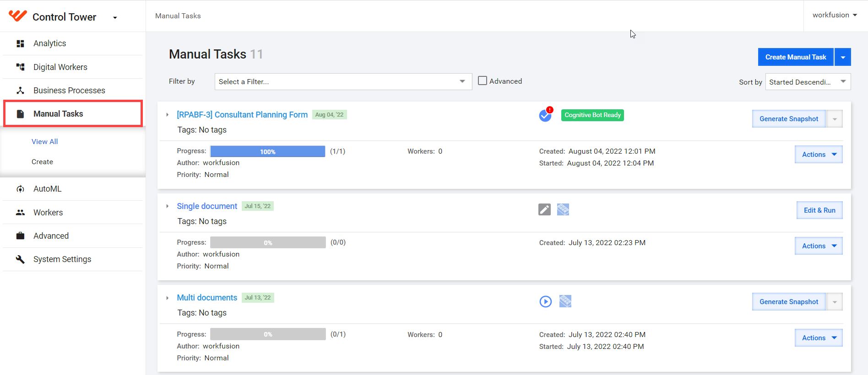Click the Single document 0% progress bar
Screen dimensions: 868x375
click(268, 242)
